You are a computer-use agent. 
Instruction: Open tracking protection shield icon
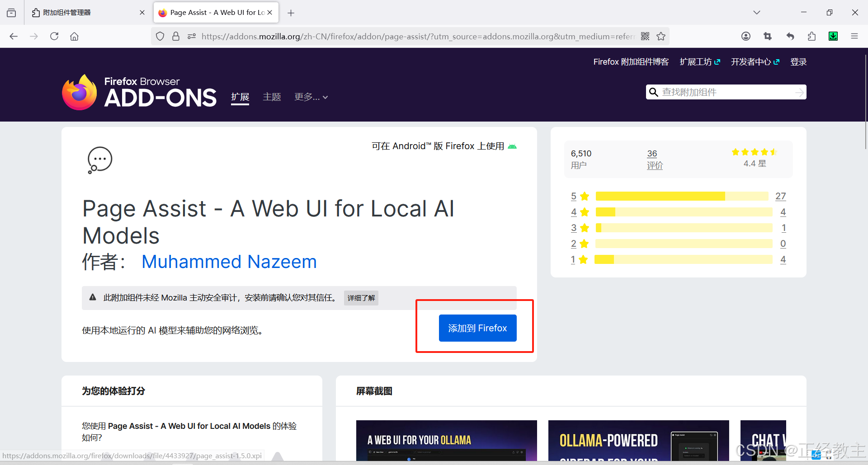160,36
